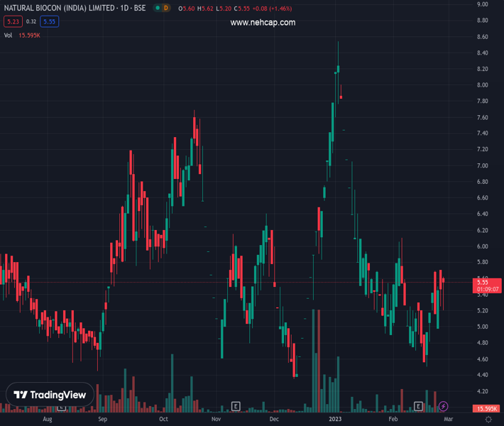This screenshot has width=504, height=426.
Task: Open the earnings marker near November
Action: (236, 406)
